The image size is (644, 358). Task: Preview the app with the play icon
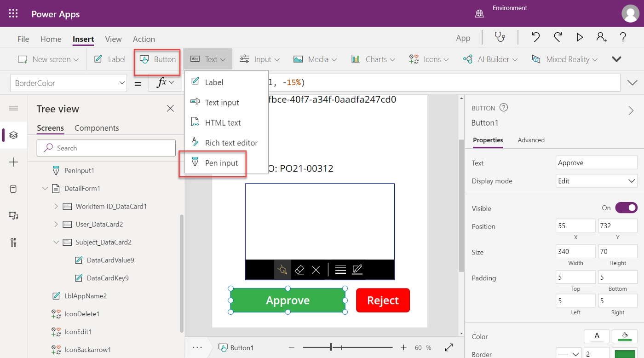point(580,37)
